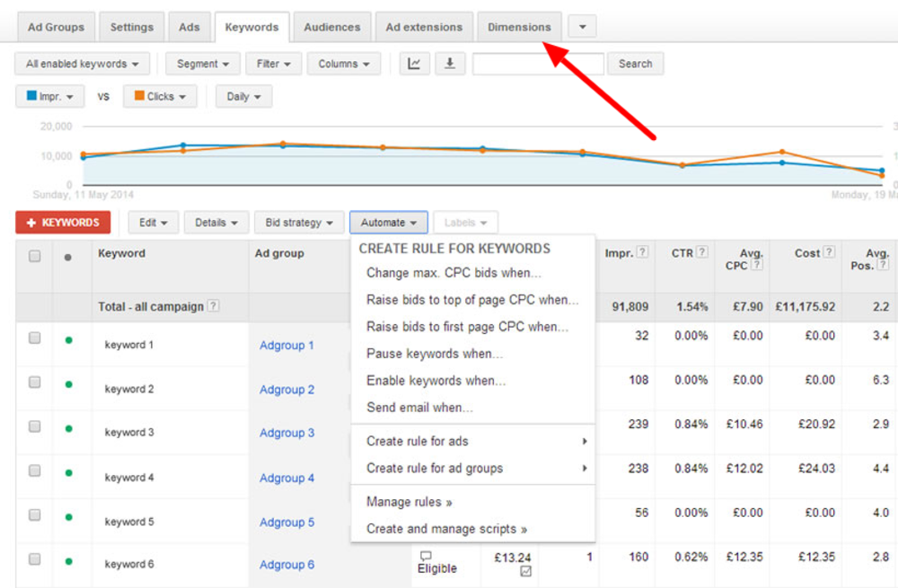
Task: Click green status dot for keyword 1
Action: tap(69, 340)
